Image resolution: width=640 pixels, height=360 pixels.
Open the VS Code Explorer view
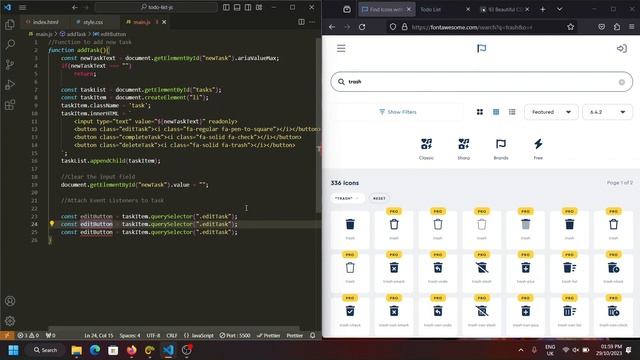tap(10, 25)
